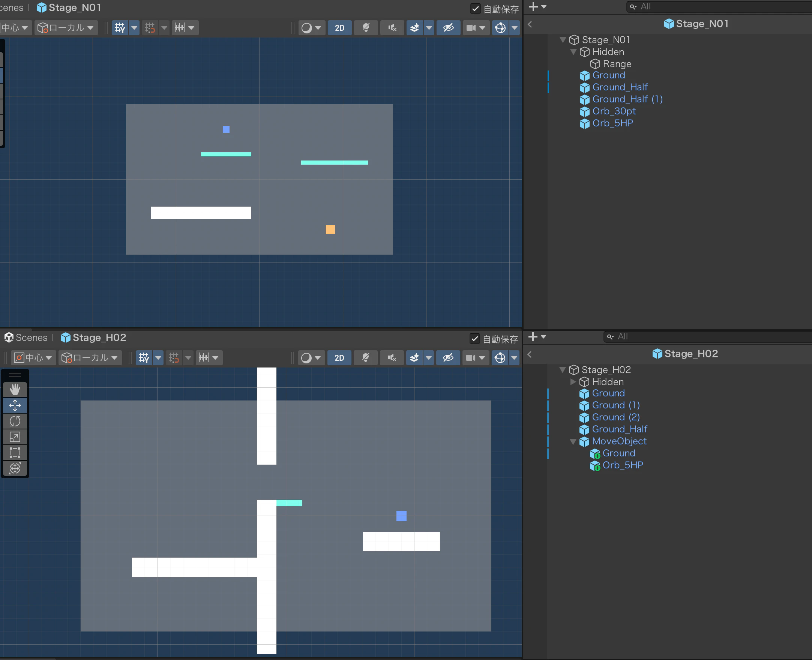
Task: Mute scene audio in upper scene view
Action: point(392,28)
